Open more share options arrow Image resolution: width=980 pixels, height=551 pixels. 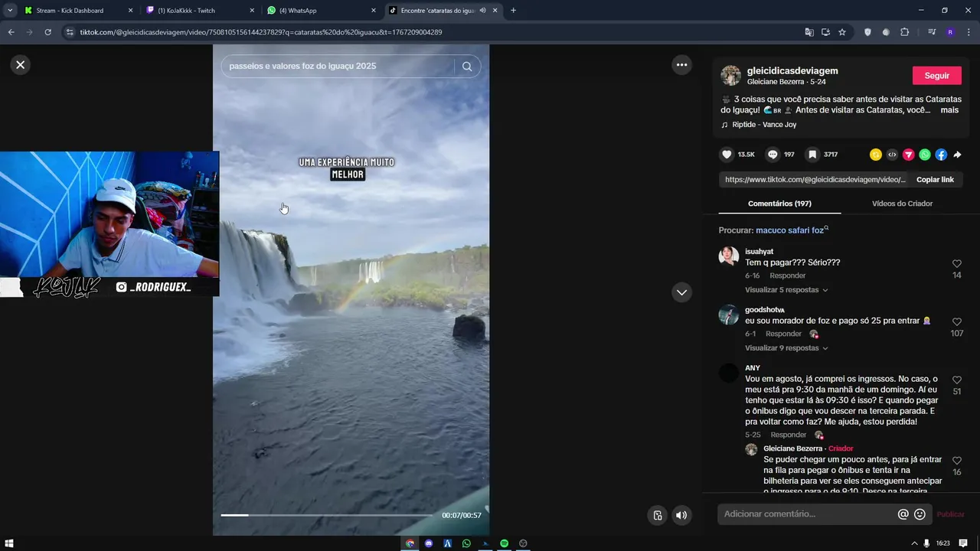(x=957, y=155)
